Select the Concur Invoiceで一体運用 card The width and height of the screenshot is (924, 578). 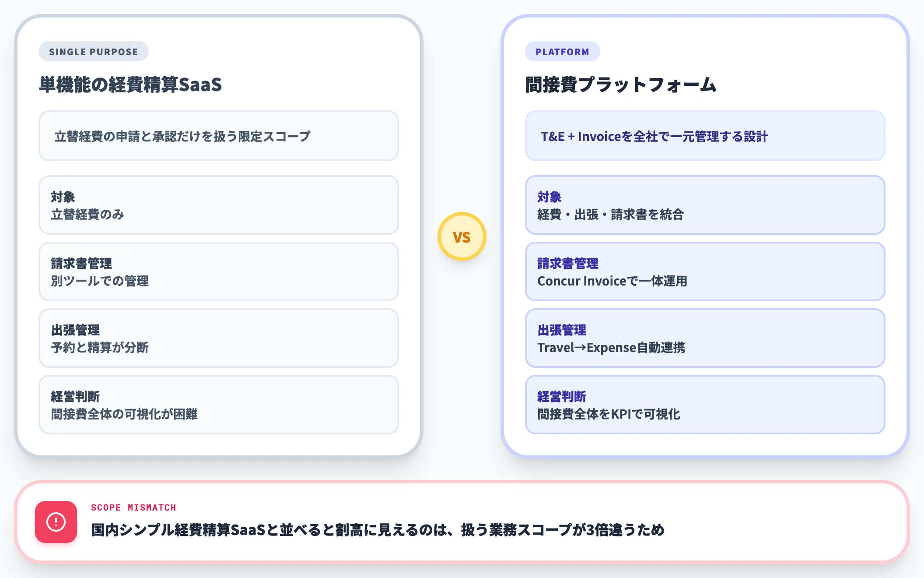coord(705,271)
